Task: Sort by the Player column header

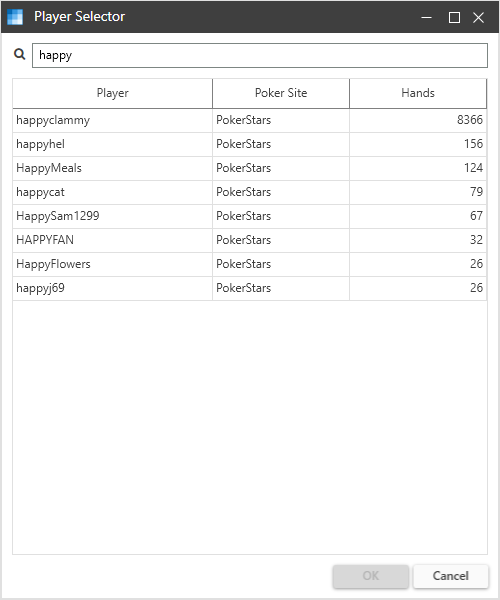Action: (112, 93)
